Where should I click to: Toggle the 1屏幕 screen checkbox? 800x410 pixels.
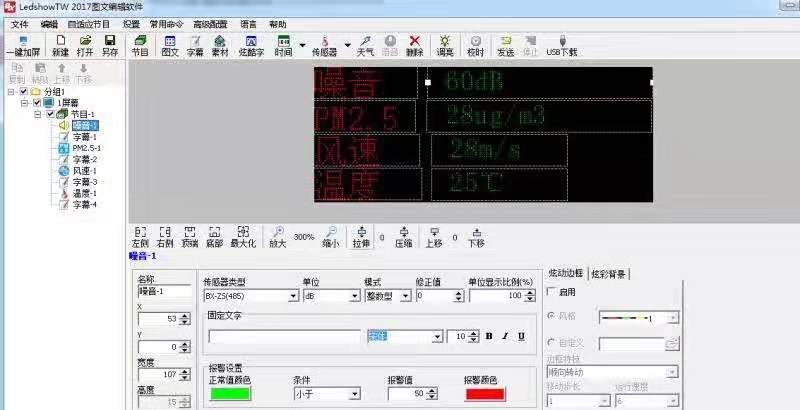(x=37, y=103)
